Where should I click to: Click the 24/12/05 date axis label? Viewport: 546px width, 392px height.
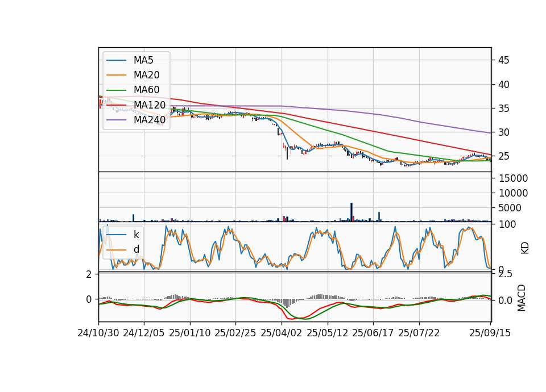pyautogui.click(x=143, y=333)
